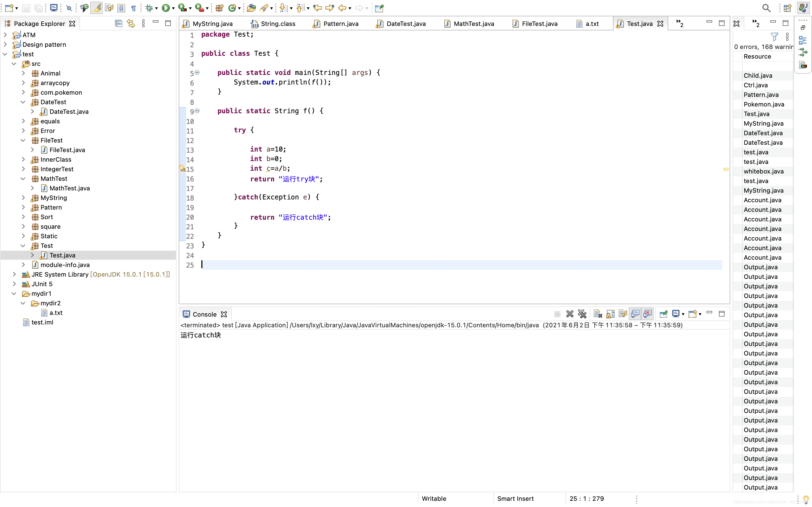The height and width of the screenshot is (507, 812).
Task: Open the Run button dropdown arrow
Action: click(173, 8)
